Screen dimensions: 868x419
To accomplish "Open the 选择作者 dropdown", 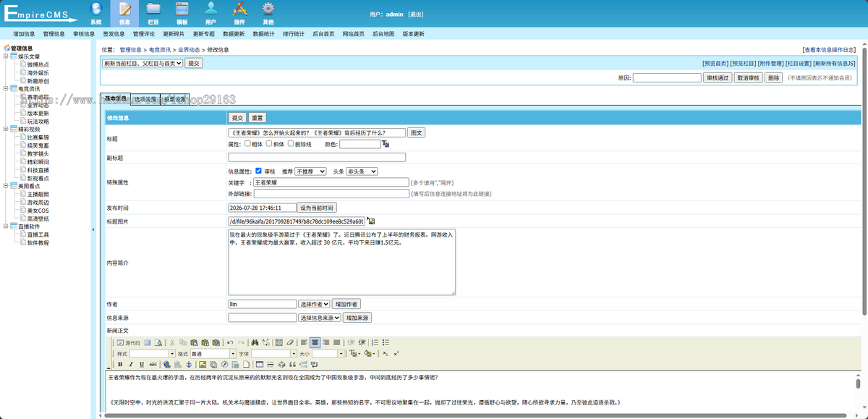I will [314, 305].
